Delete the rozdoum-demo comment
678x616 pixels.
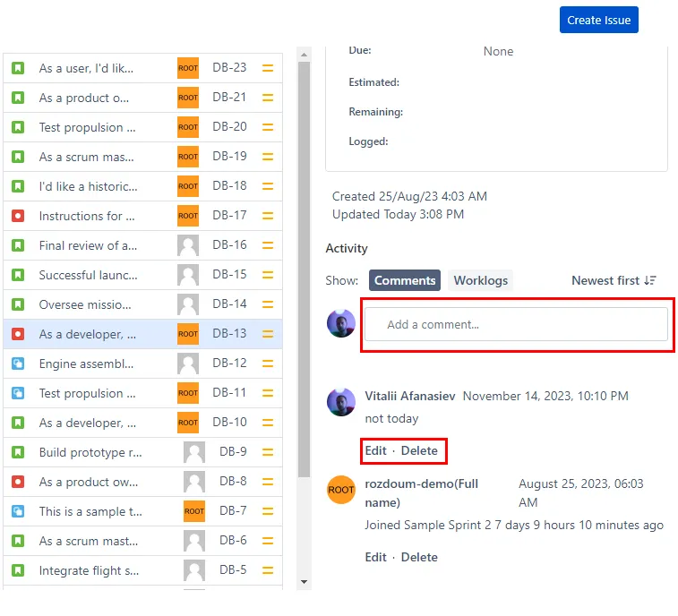[419, 557]
